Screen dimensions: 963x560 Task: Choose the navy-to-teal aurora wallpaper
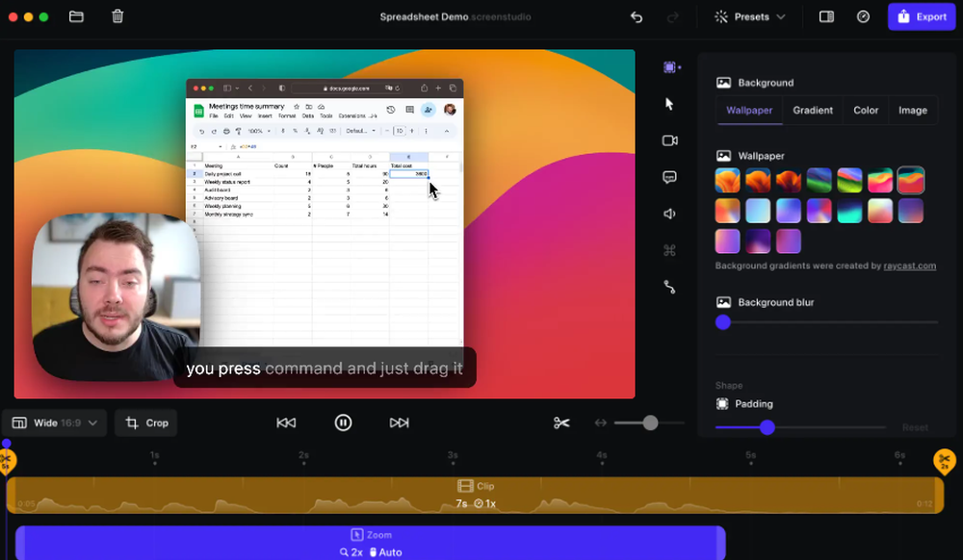coord(850,211)
